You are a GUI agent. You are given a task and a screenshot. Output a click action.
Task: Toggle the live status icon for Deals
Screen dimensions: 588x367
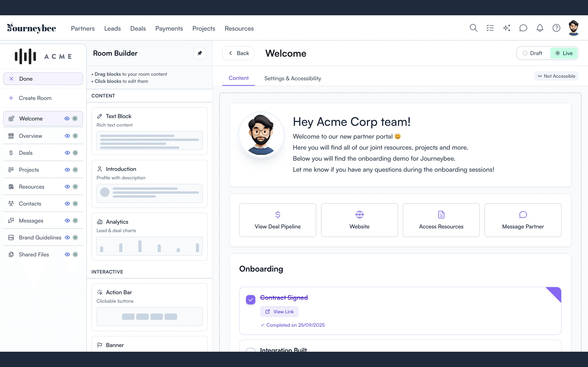tap(75, 153)
